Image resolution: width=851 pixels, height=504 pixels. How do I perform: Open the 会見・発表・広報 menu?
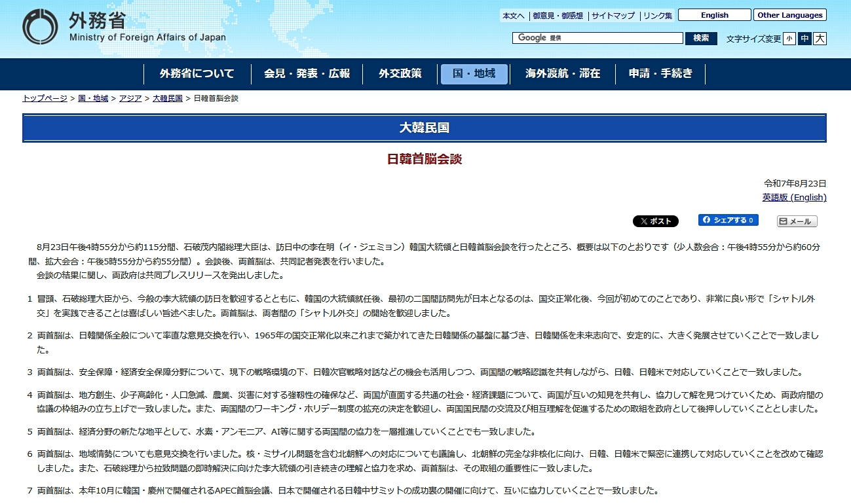pyautogui.click(x=307, y=74)
